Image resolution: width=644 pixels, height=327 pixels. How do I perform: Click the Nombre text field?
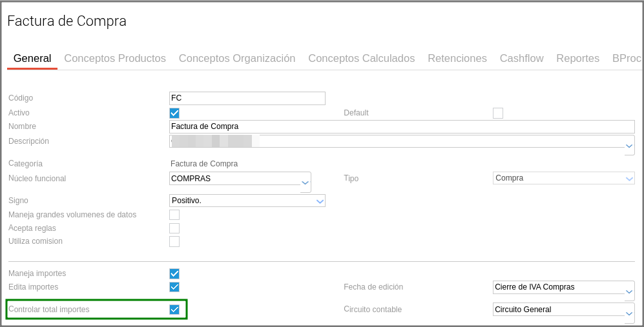point(402,126)
